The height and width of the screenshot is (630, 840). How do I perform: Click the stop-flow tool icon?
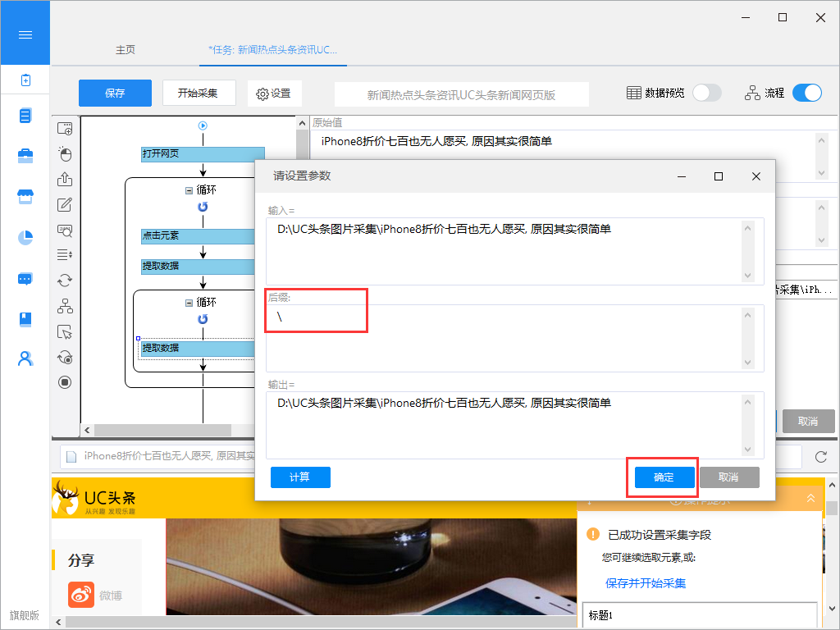65,382
